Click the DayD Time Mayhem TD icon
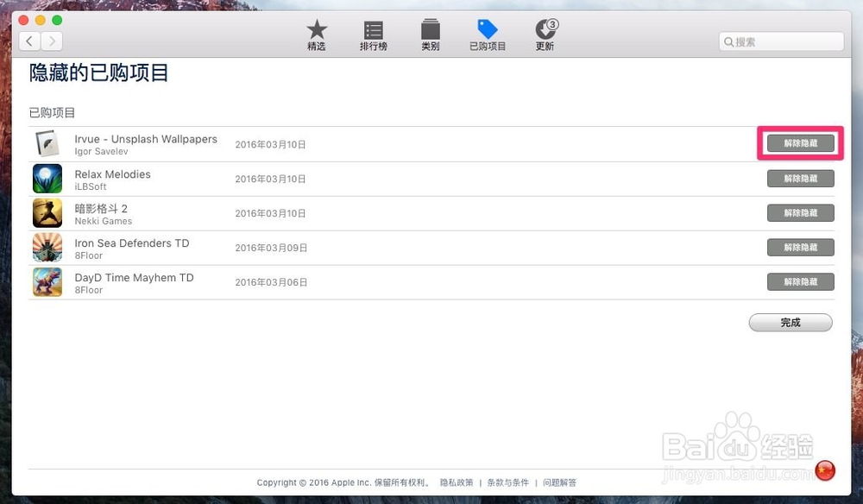 tap(47, 282)
